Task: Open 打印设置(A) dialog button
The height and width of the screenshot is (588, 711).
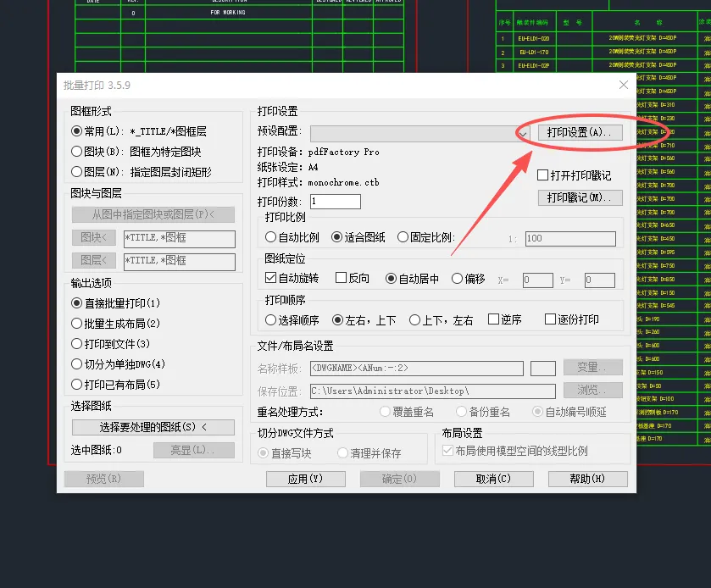Action: (x=580, y=132)
